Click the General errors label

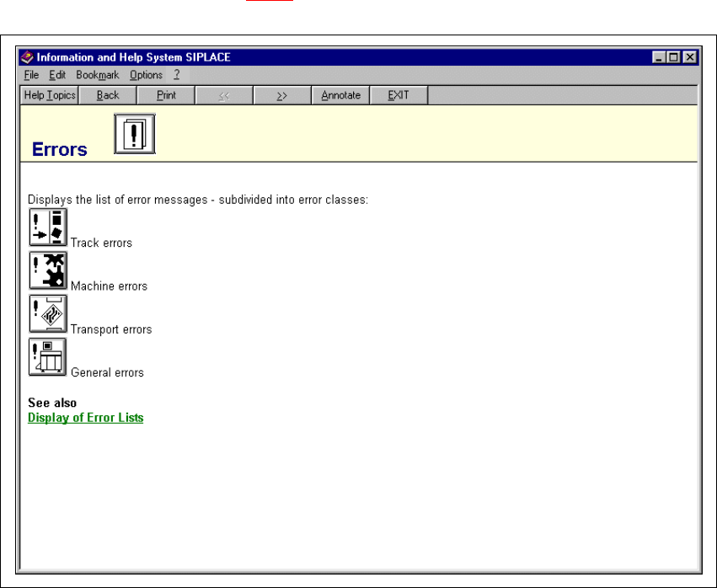(108, 372)
